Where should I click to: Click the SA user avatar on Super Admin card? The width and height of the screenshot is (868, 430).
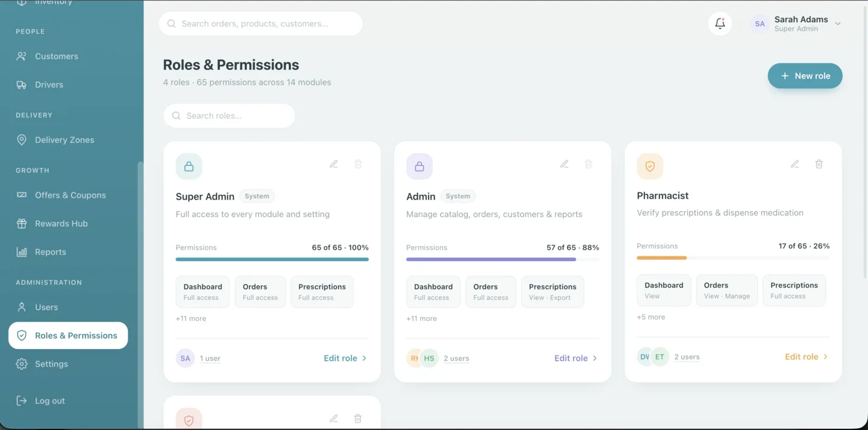pos(185,358)
